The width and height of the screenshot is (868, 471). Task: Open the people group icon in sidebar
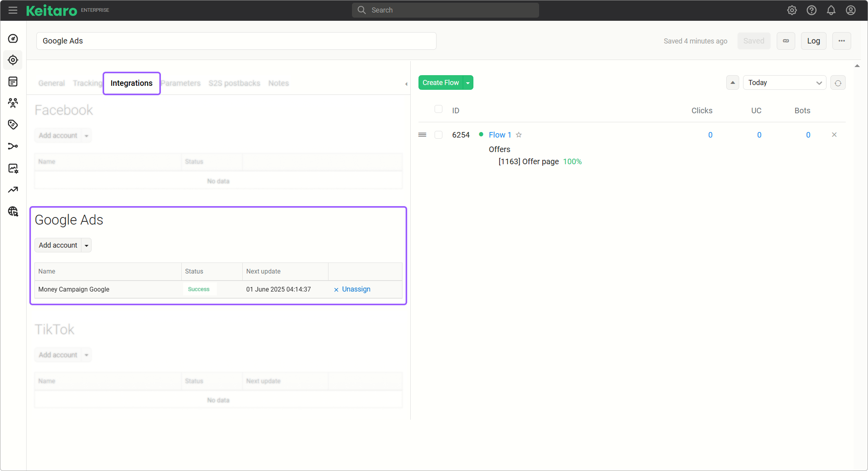[13, 103]
